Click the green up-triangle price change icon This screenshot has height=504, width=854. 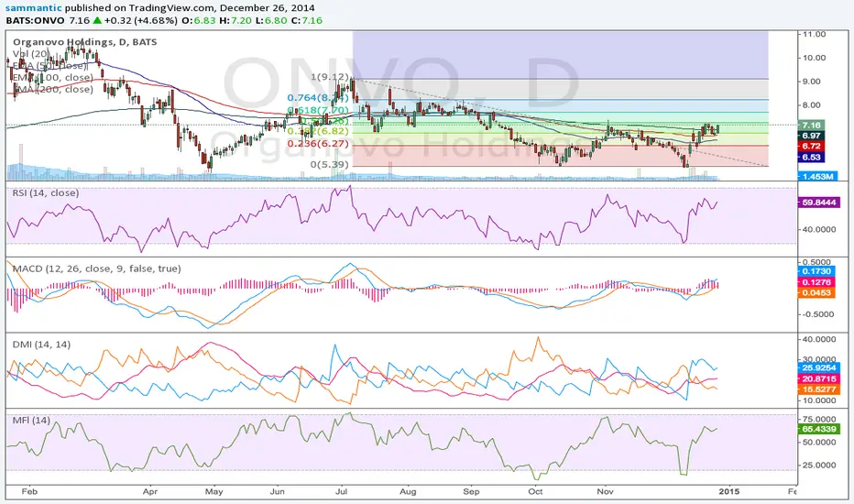click(x=97, y=21)
